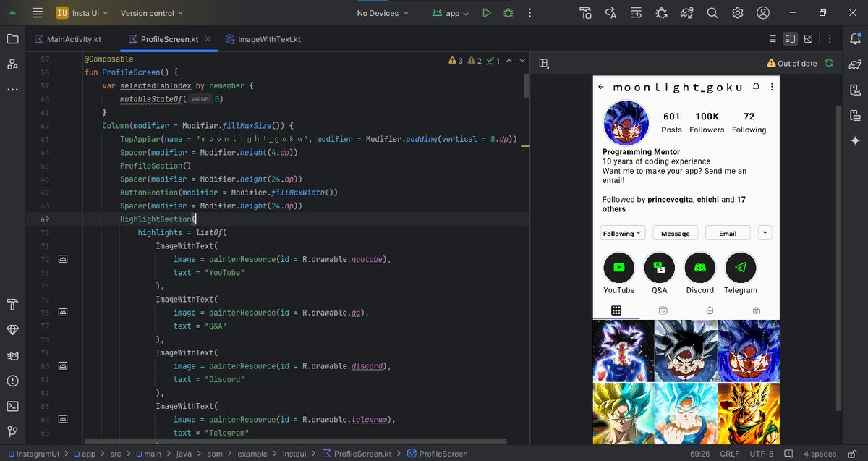Open the Resource Manager tool window

point(12,64)
